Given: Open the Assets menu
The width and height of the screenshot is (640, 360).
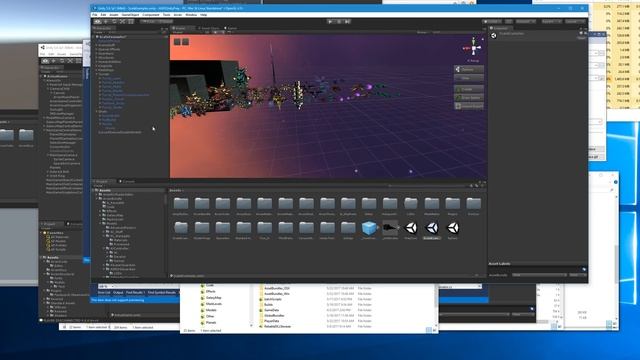Looking at the screenshot, I should tap(114, 15).
